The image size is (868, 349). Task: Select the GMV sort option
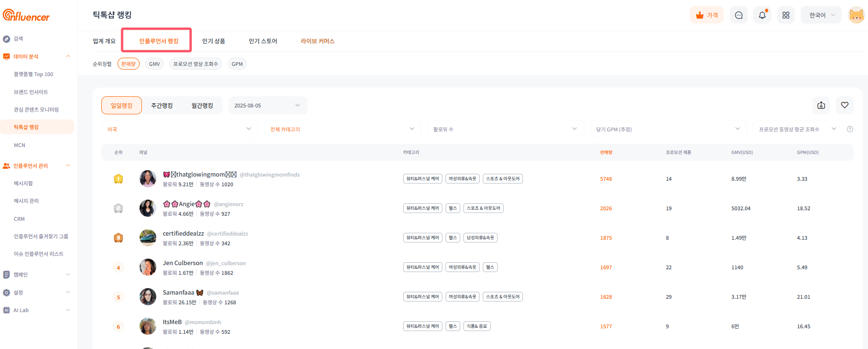point(154,64)
